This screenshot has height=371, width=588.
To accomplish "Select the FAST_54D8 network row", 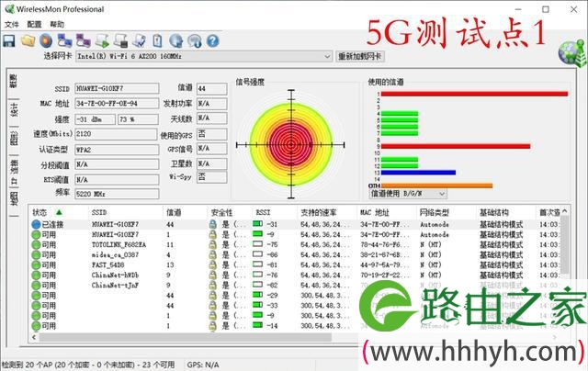I will 296,265.
